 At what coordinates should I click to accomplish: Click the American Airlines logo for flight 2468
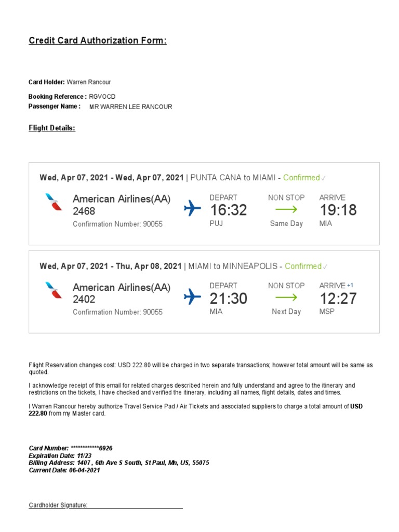(54, 202)
